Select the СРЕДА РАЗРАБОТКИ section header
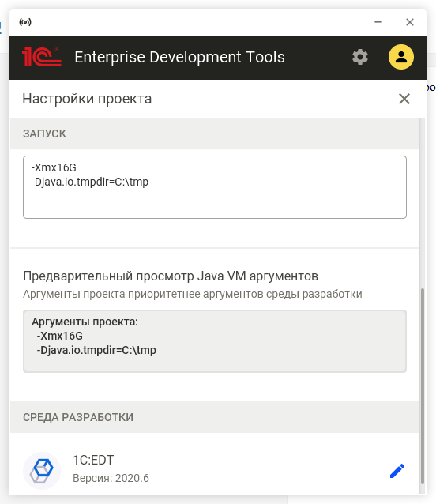This screenshot has height=504, width=436. [215, 417]
